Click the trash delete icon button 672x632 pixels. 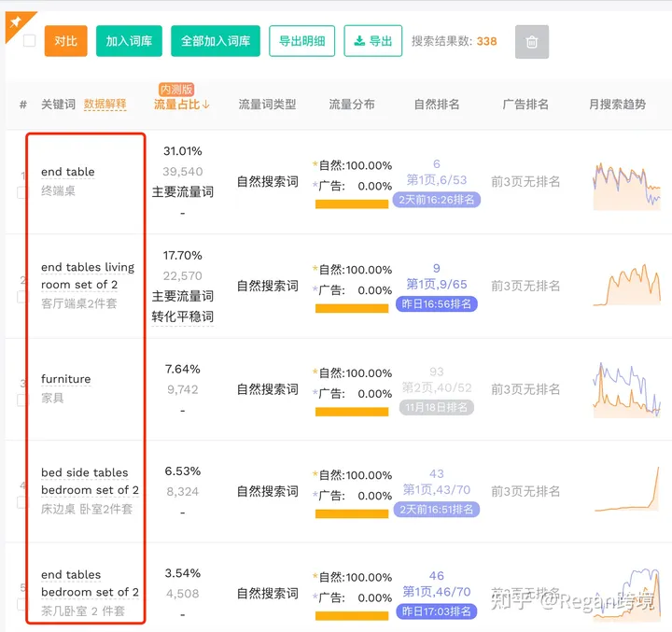click(532, 42)
